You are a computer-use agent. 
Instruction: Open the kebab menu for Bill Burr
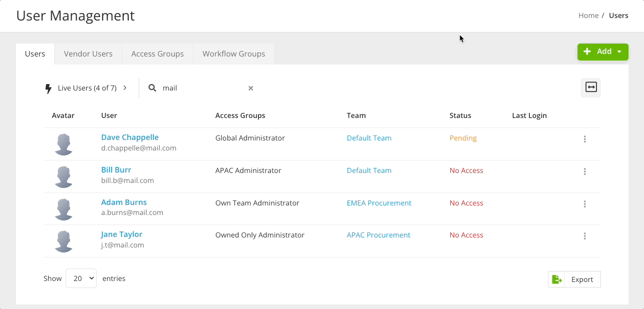[584, 171]
